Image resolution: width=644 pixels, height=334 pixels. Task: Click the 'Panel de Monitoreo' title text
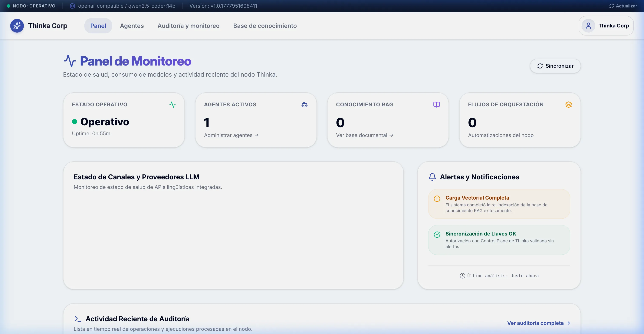pos(135,61)
